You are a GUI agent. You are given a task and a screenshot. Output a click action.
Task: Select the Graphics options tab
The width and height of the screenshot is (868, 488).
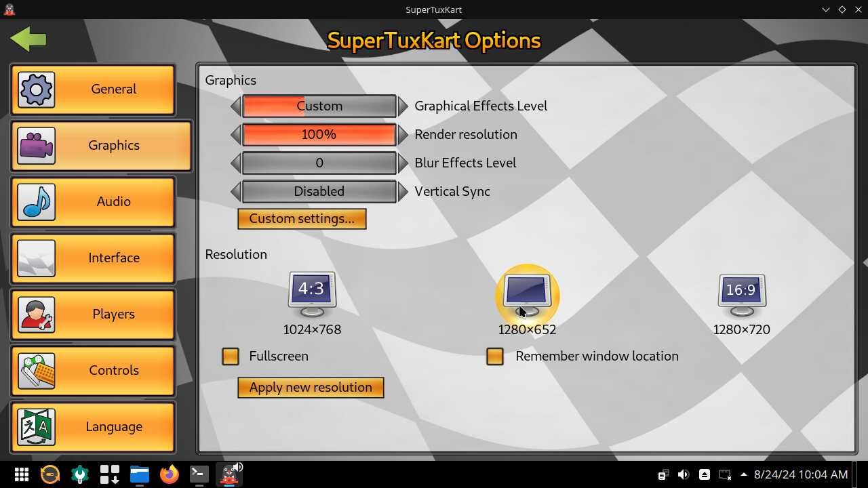101,146
